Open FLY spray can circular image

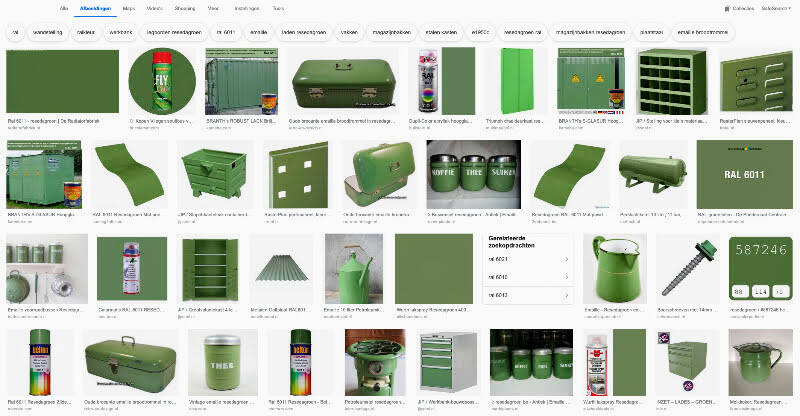[162, 81]
